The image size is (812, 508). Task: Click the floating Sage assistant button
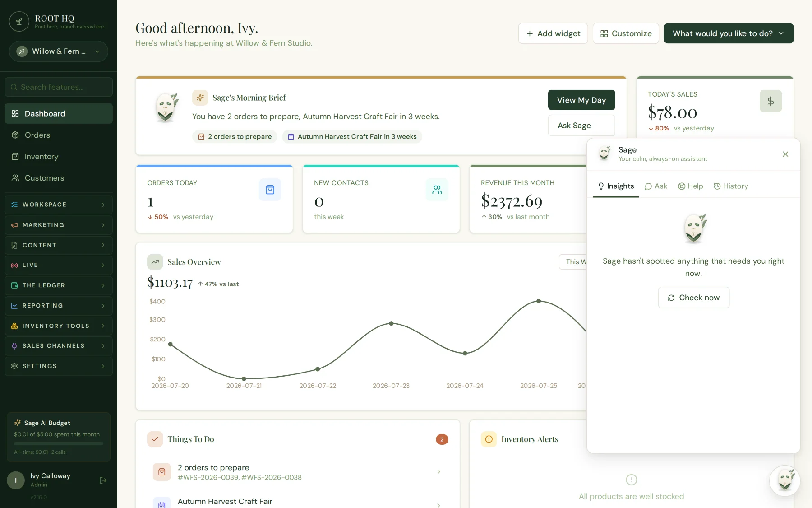coord(784,481)
